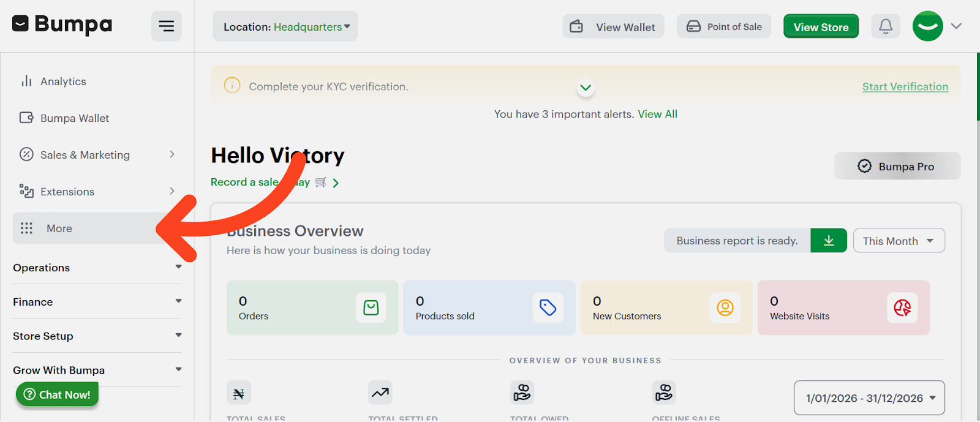
Task: Click the page vertical scrollbar
Action: (978, 86)
